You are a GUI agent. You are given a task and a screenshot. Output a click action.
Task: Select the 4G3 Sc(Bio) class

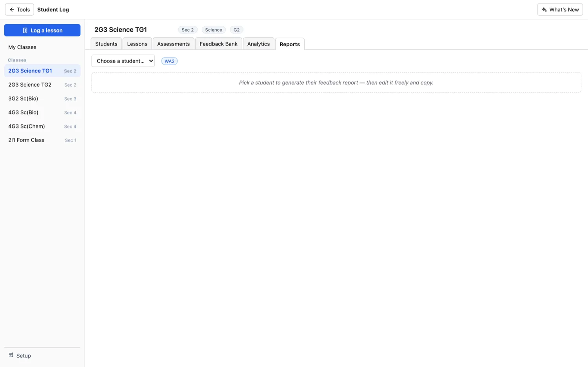point(42,112)
